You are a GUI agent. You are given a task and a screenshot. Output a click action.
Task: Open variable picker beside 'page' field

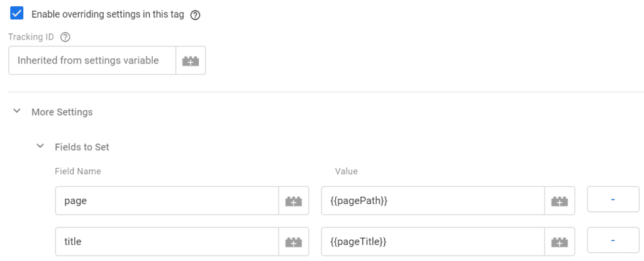(x=294, y=201)
